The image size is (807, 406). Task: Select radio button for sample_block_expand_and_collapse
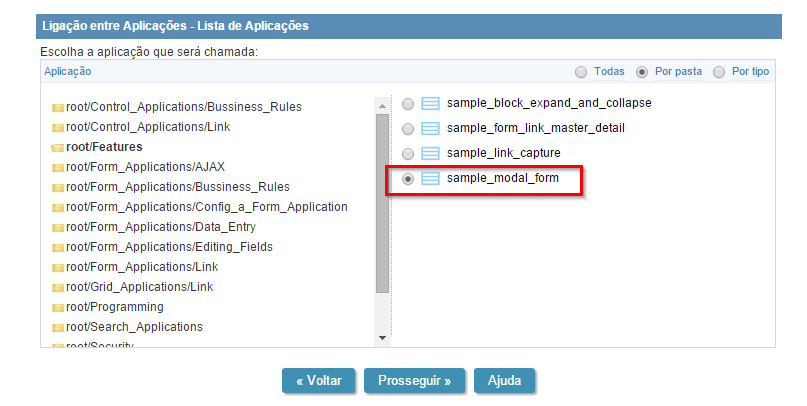pos(408,104)
